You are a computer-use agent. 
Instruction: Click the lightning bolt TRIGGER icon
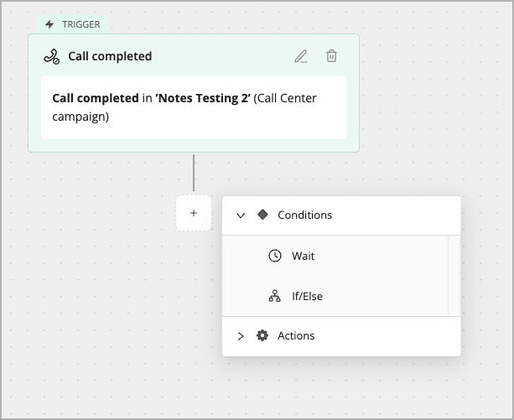[x=49, y=24]
